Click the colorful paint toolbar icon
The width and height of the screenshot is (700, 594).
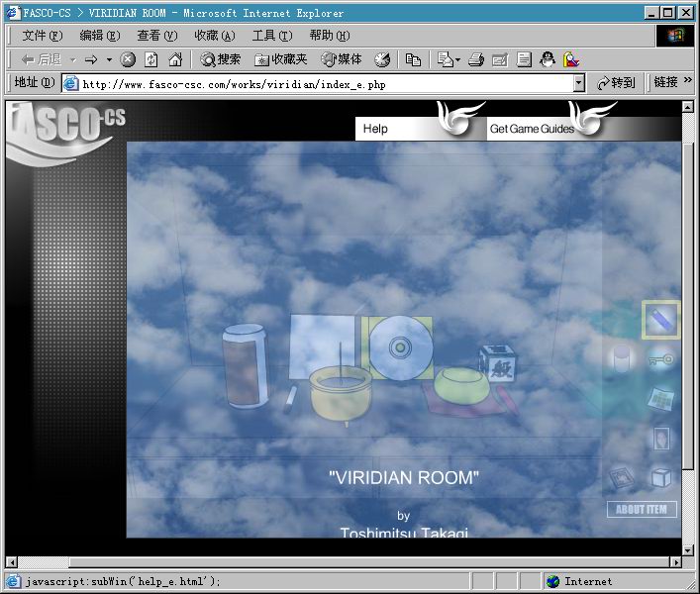[x=571, y=59]
